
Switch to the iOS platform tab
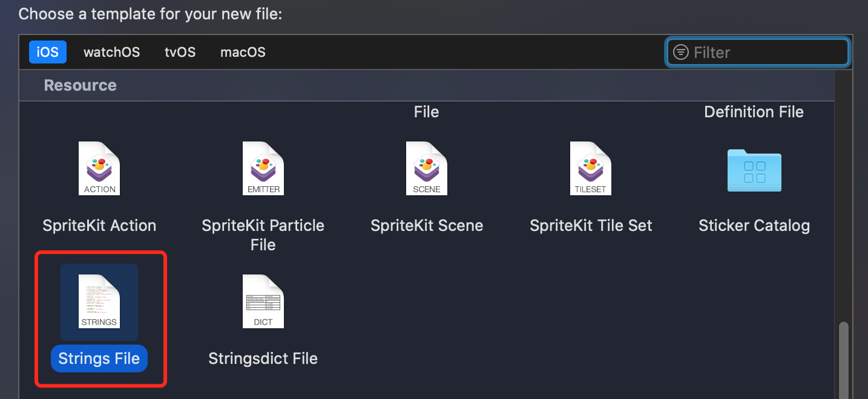pyautogui.click(x=48, y=52)
